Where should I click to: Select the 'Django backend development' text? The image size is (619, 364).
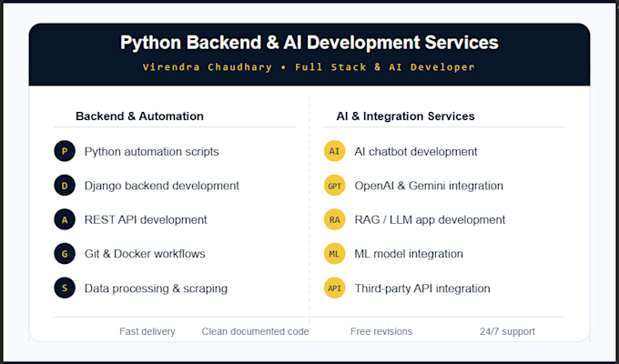[162, 186]
